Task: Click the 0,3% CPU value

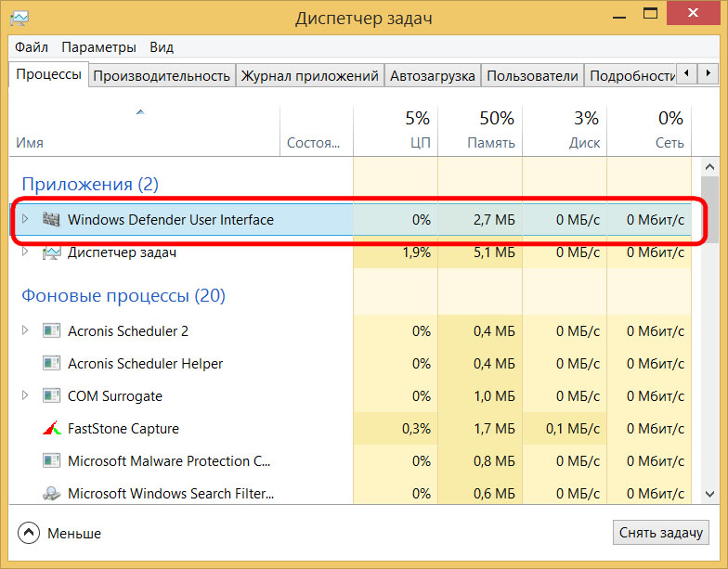Action: click(x=416, y=429)
